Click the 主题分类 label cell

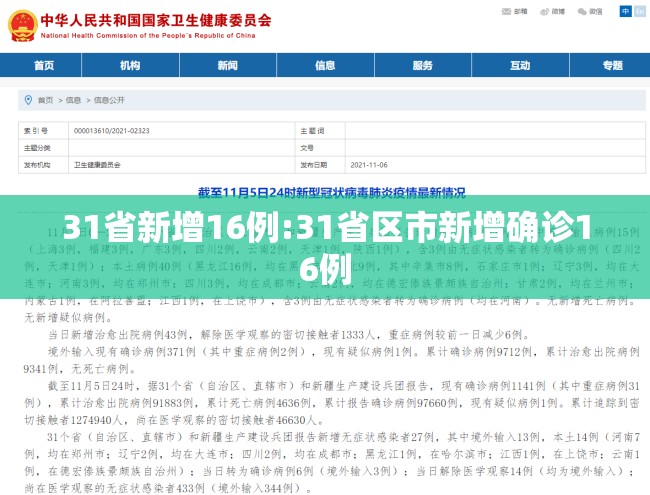coord(43,148)
